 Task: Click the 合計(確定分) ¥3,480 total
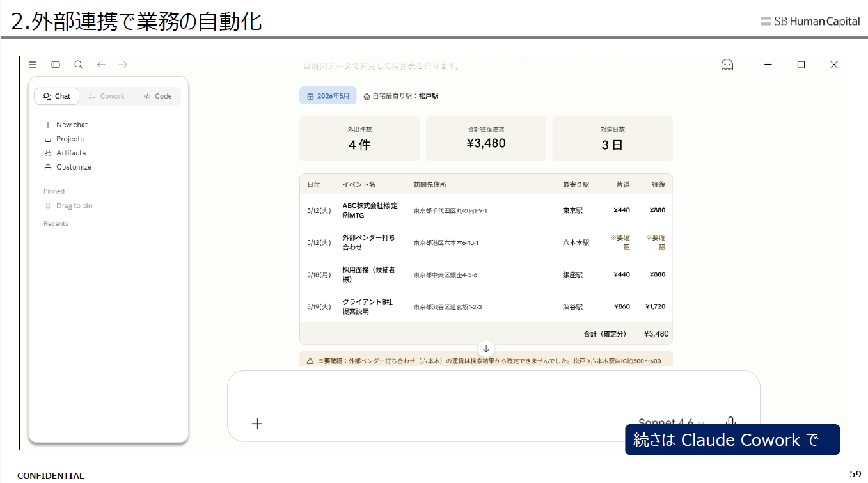626,333
